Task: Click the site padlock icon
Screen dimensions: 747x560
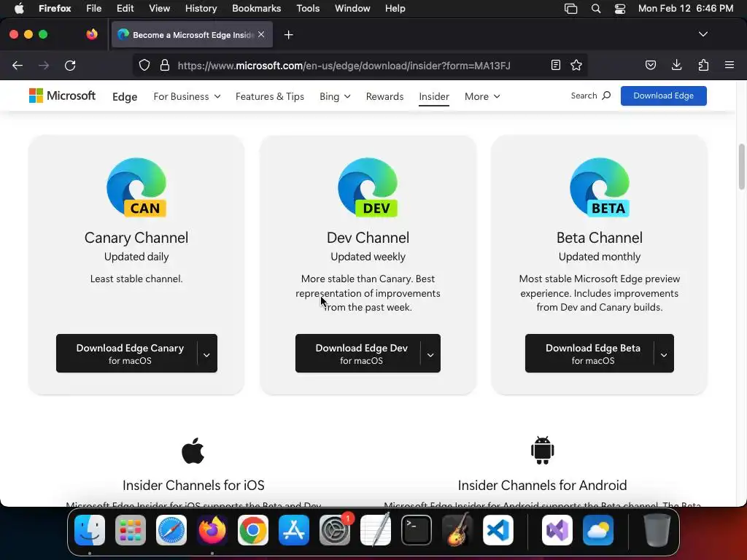Action: click(165, 65)
